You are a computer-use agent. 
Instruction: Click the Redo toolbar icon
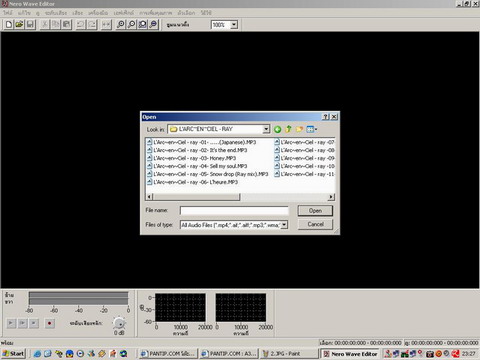pyautogui.click(x=92, y=24)
